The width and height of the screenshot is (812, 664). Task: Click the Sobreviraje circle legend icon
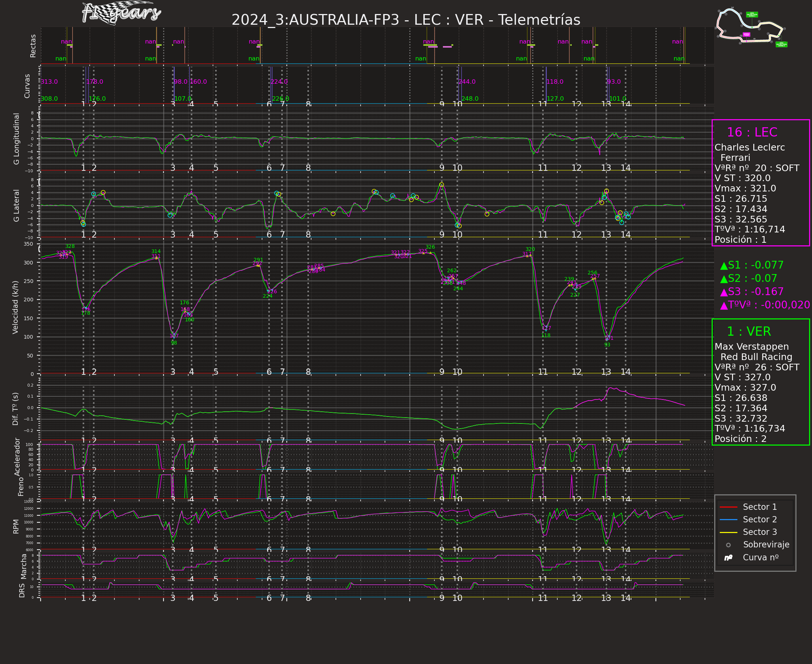coord(728,545)
